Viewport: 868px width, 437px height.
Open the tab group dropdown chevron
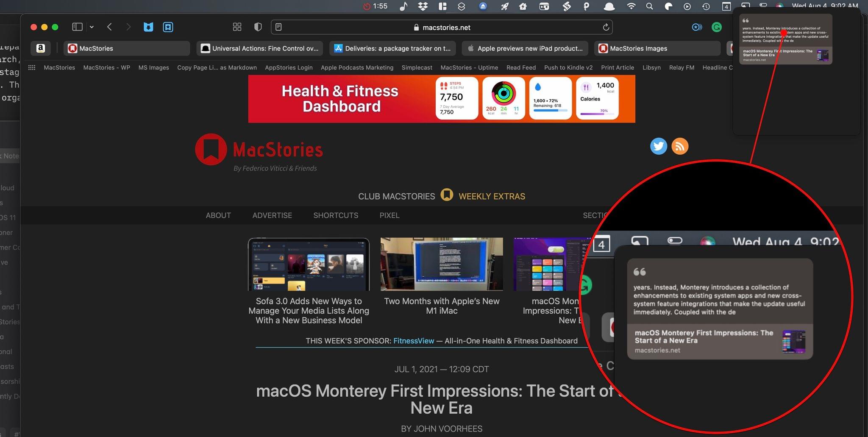point(92,27)
